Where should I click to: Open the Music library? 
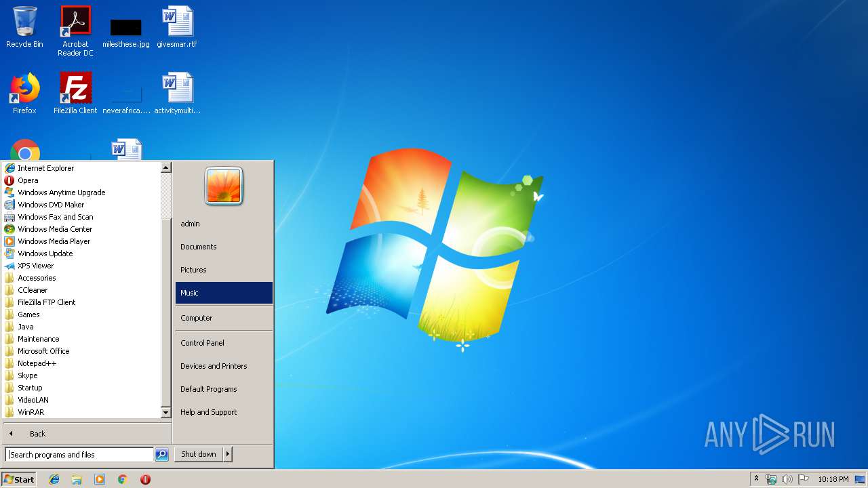point(224,293)
